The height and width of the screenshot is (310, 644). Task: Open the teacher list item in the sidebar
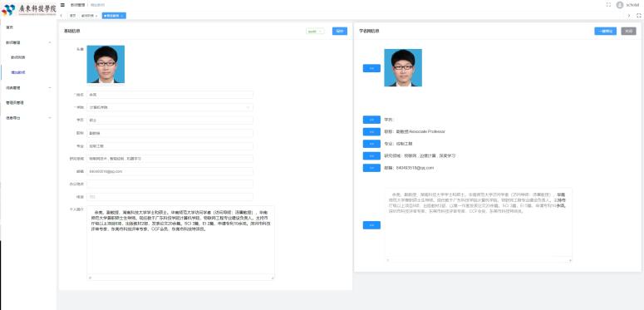18,57
